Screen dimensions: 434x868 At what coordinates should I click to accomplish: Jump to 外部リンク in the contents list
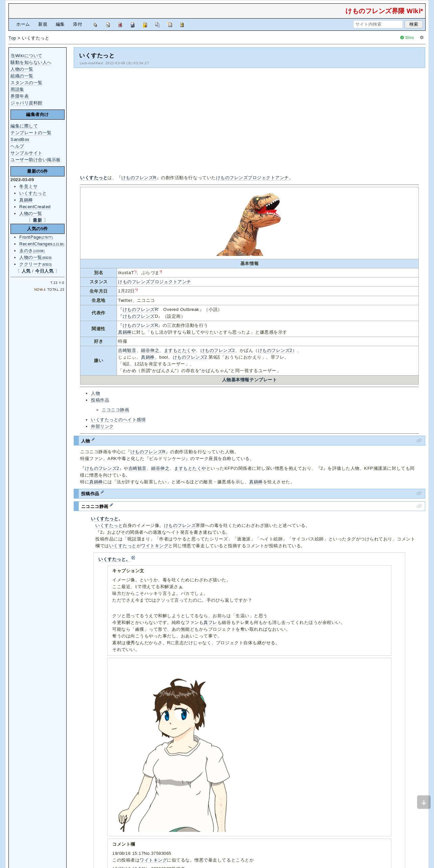coord(102,427)
